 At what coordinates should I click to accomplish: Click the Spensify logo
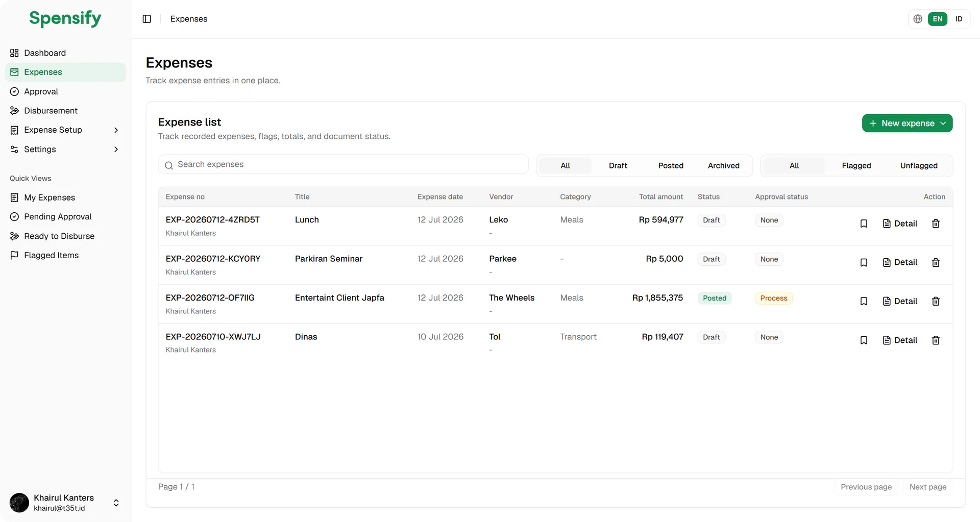[65, 18]
